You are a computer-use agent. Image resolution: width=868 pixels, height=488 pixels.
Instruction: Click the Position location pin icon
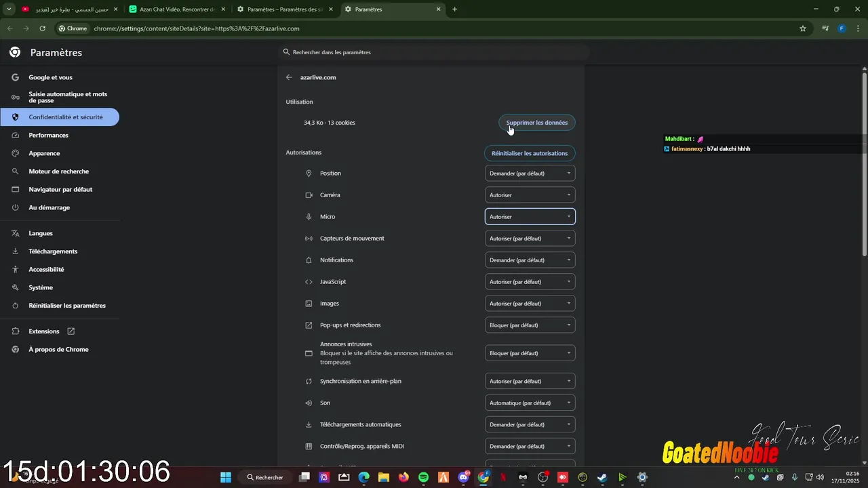309,174
